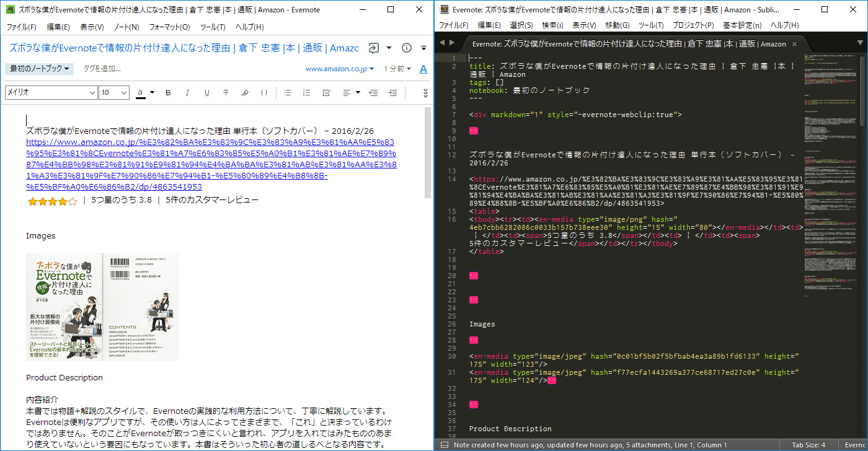Image resolution: width=868 pixels, height=451 pixels.
Task: Click the Evernote syntax label in status bar
Action: pos(855,445)
